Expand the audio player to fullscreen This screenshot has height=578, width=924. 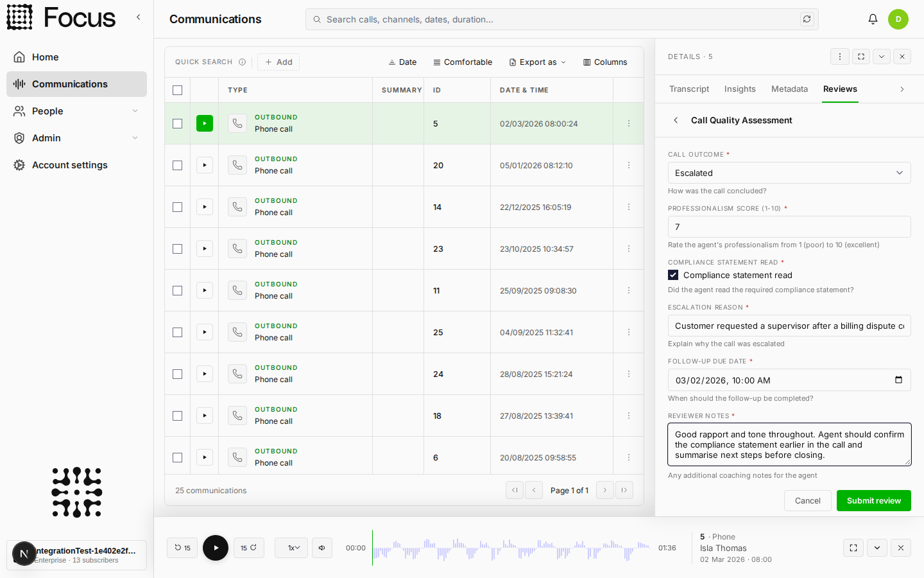click(x=853, y=548)
